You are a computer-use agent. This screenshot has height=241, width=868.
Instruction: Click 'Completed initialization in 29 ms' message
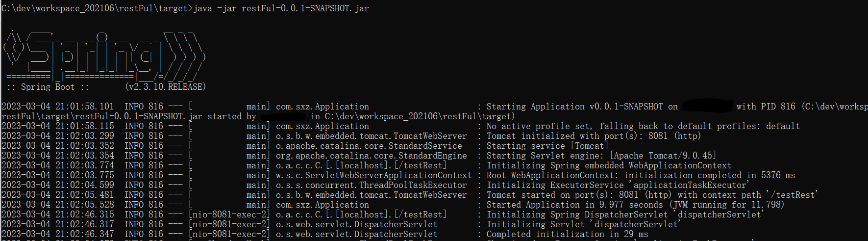click(567, 234)
